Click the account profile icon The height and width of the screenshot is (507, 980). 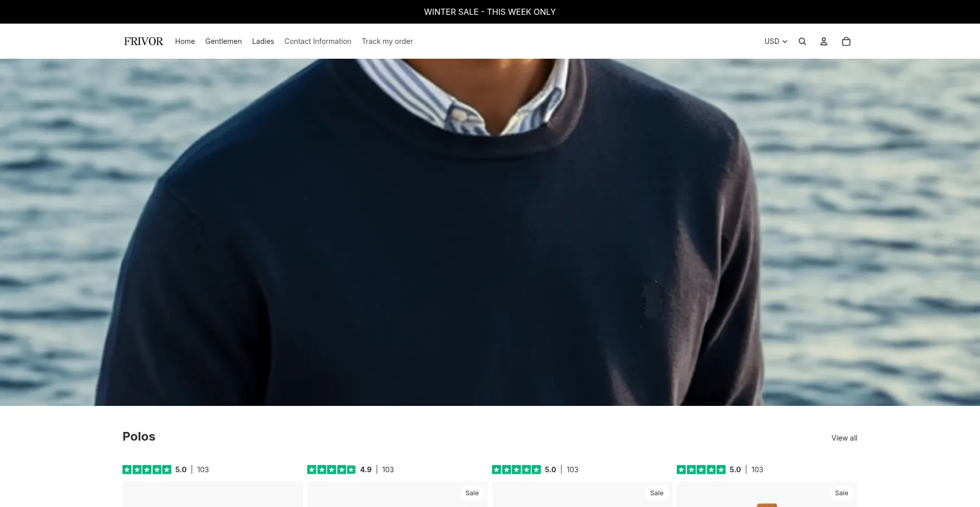pyautogui.click(x=823, y=41)
